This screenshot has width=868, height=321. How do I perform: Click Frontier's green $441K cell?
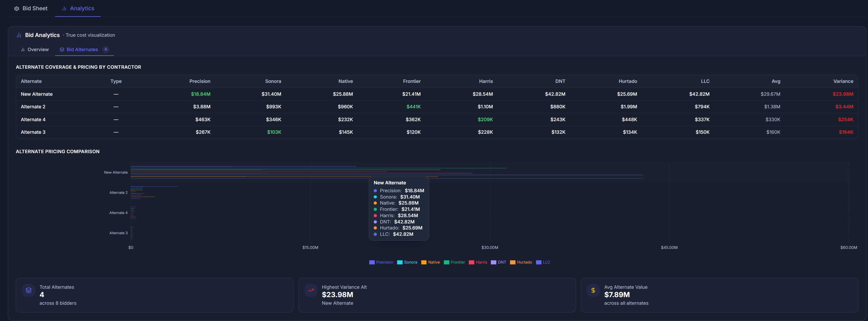pos(413,107)
